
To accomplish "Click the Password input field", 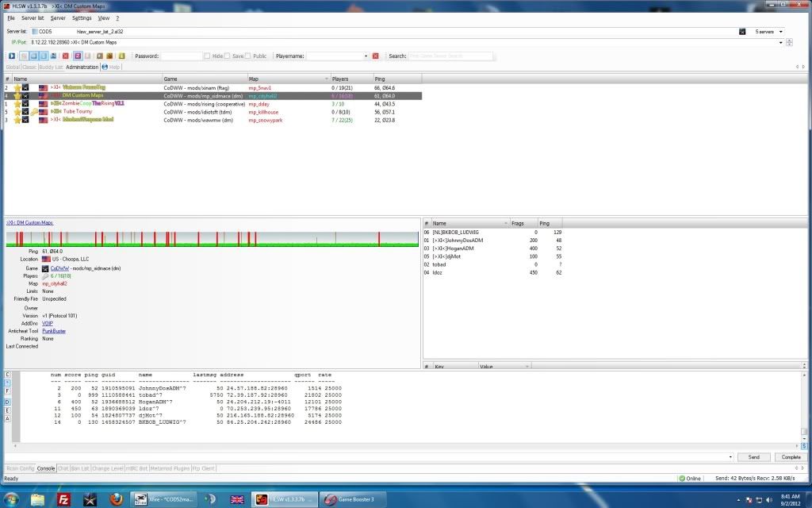I will point(181,56).
